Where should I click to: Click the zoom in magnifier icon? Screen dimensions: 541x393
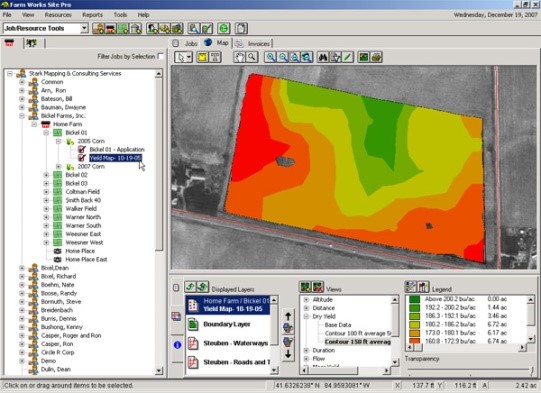[x=270, y=57]
